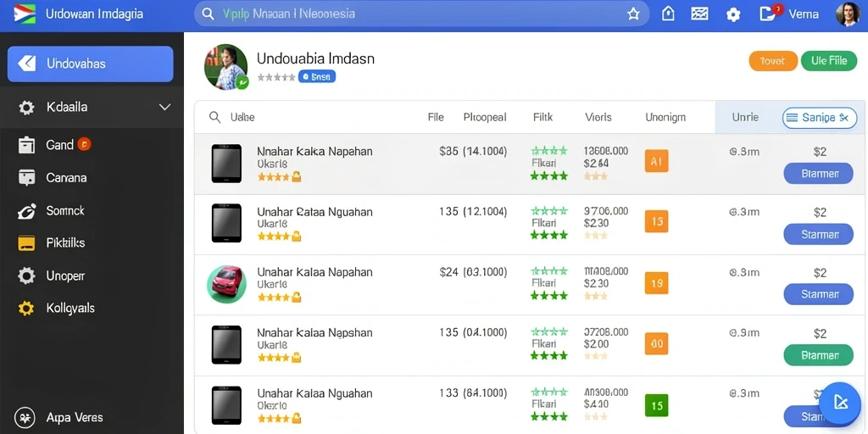
Task: Star the page in the search bar
Action: point(633,14)
